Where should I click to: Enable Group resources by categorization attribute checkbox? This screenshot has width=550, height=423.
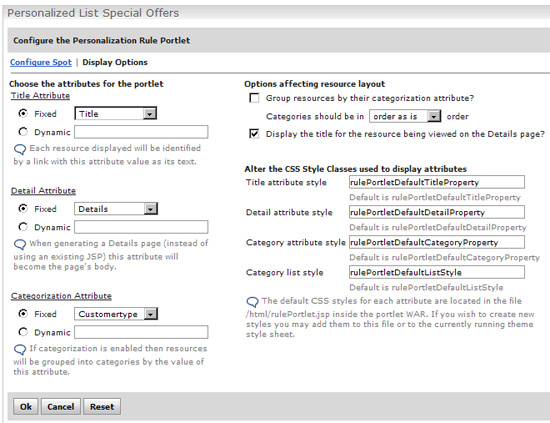tap(254, 98)
